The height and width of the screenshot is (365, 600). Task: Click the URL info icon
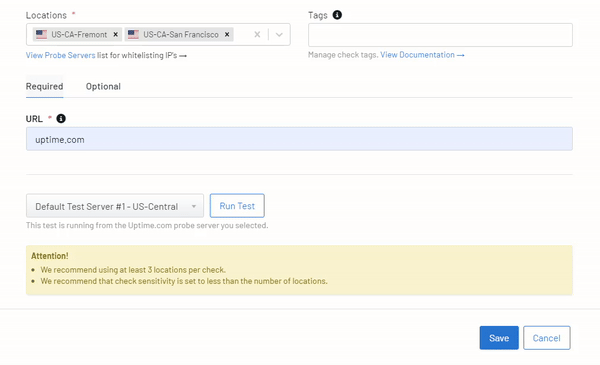click(61, 119)
